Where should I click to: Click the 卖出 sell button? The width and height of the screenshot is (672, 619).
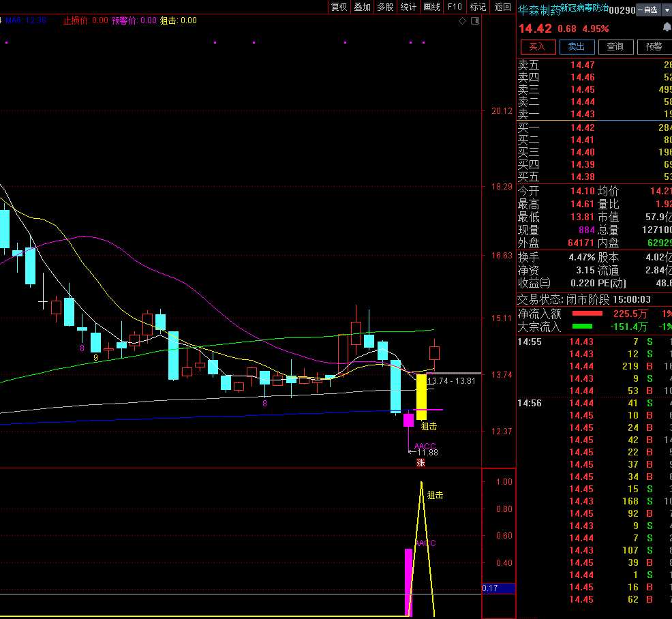click(577, 47)
